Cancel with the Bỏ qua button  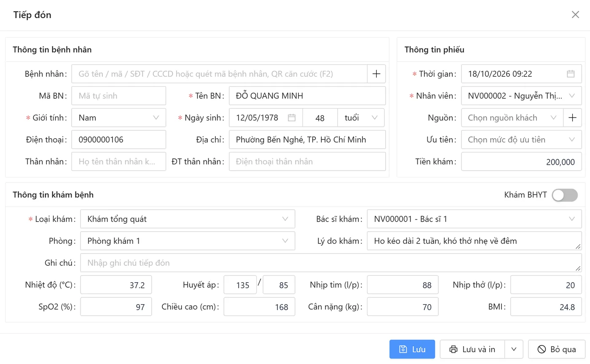557,349
